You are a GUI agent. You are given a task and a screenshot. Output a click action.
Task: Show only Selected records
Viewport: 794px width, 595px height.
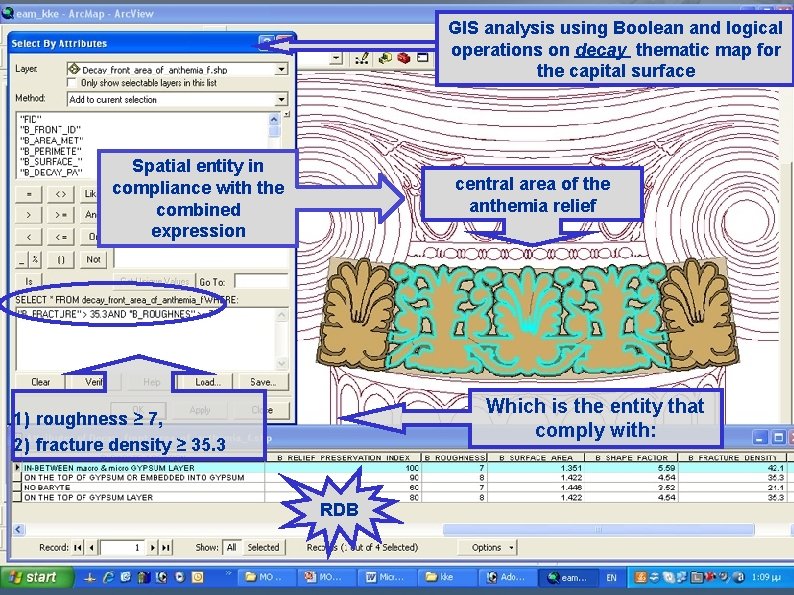pyautogui.click(x=263, y=547)
